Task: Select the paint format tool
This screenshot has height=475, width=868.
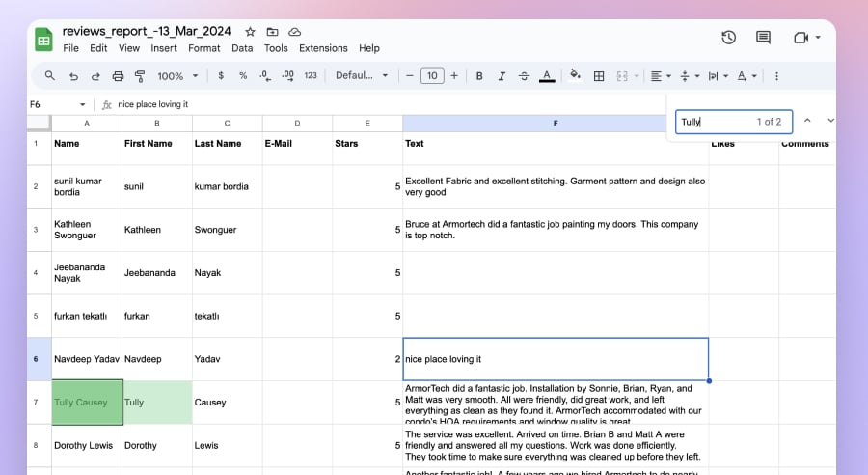Action: pos(140,76)
